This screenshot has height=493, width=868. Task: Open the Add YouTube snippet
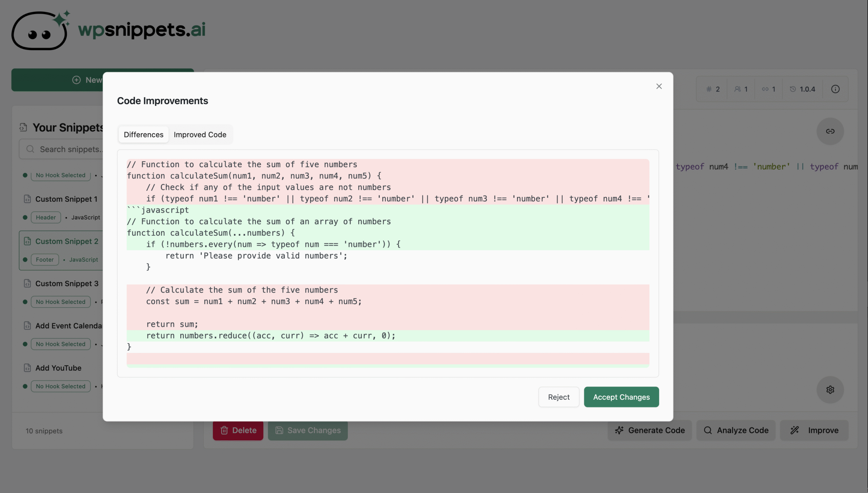coord(58,368)
